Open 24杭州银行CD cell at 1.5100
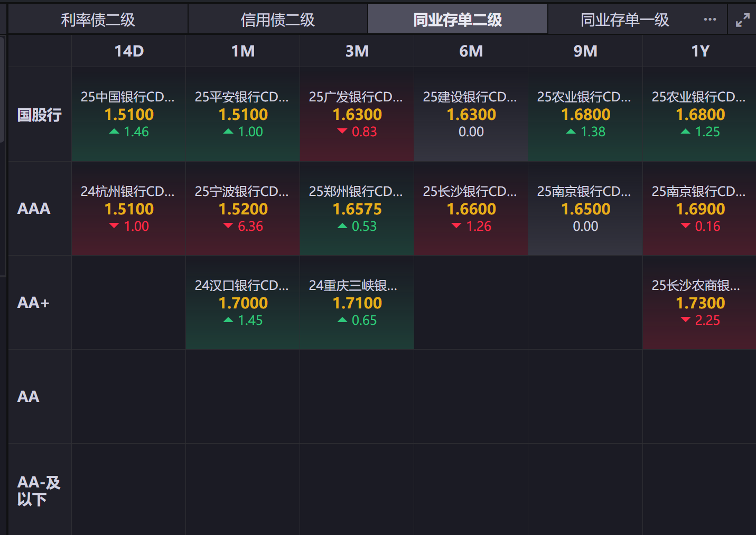The height and width of the screenshot is (535, 756). pos(129,209)
